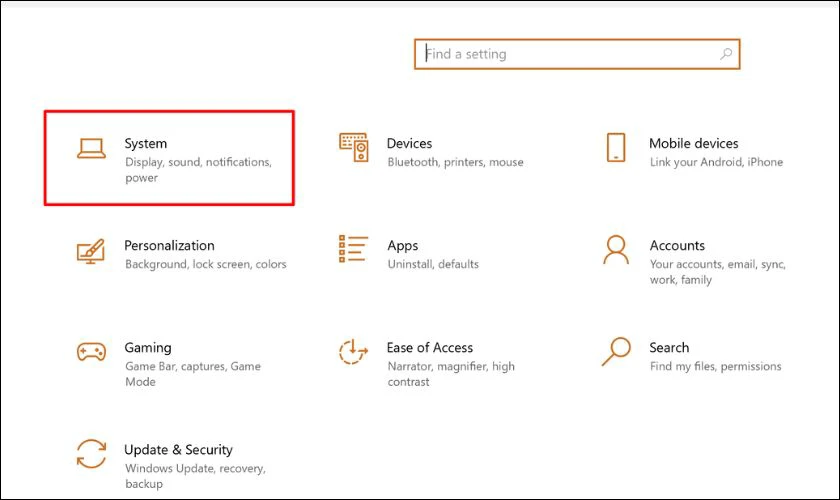840x500 pixels.
Task: Click the large magnifier Search category icon
Action: (616, 351)
